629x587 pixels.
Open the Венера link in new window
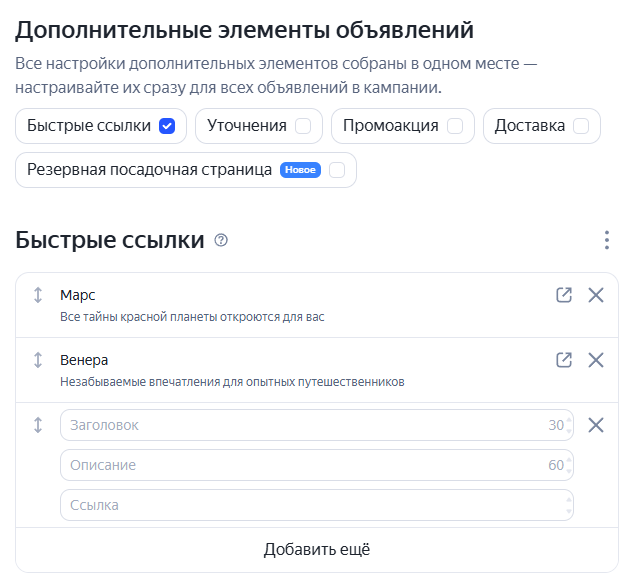(x=564, y=360)
